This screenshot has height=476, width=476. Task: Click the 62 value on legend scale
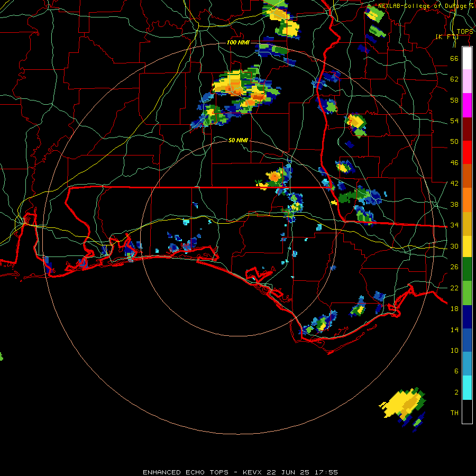click(454, 79)
